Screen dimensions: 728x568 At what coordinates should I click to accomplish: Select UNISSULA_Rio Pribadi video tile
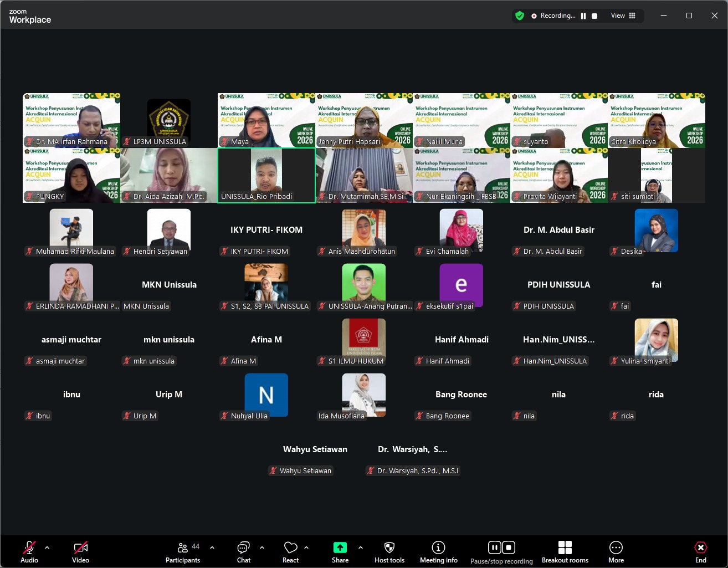[x=266, y=175]
